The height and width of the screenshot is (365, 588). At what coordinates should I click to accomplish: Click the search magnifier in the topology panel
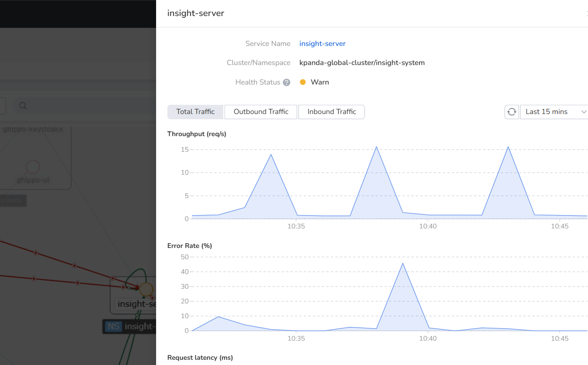(x=23, y=105)
